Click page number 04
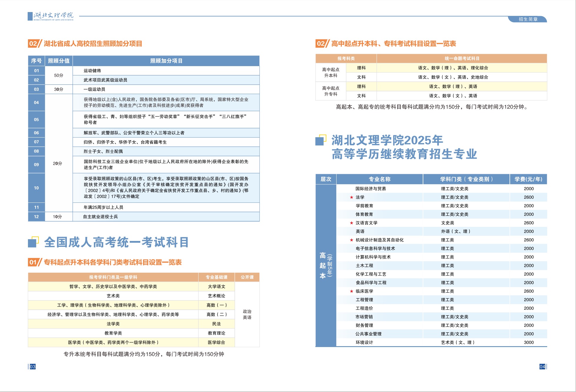 coord(542,366)
